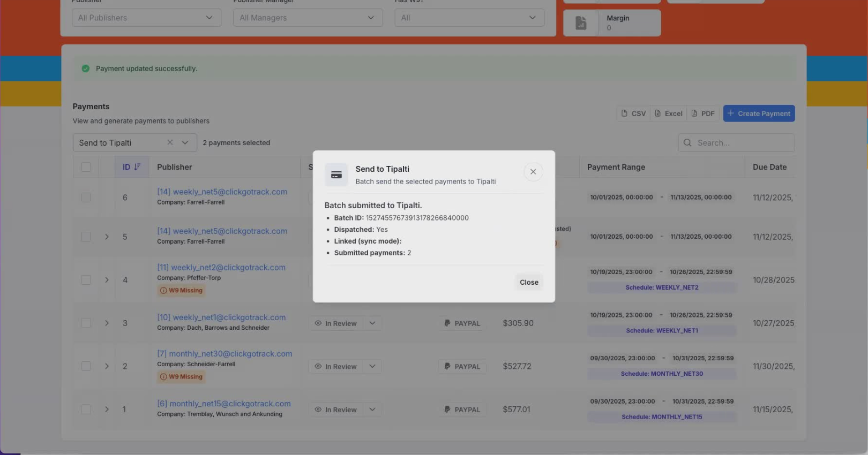Click the ID column sort icon
The height and width of the screenshot is (455, 868).
point(137,167)
